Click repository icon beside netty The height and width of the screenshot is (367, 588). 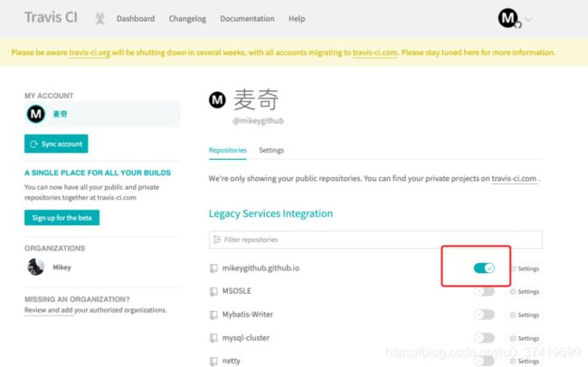[x=213, y=362]
